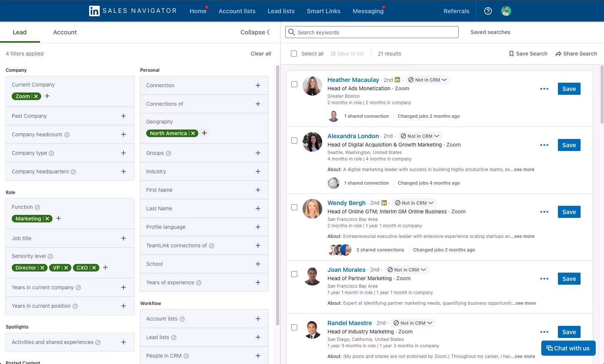Remove the VP seniority filter
This screenshot has width=604, height=364.
66,268
